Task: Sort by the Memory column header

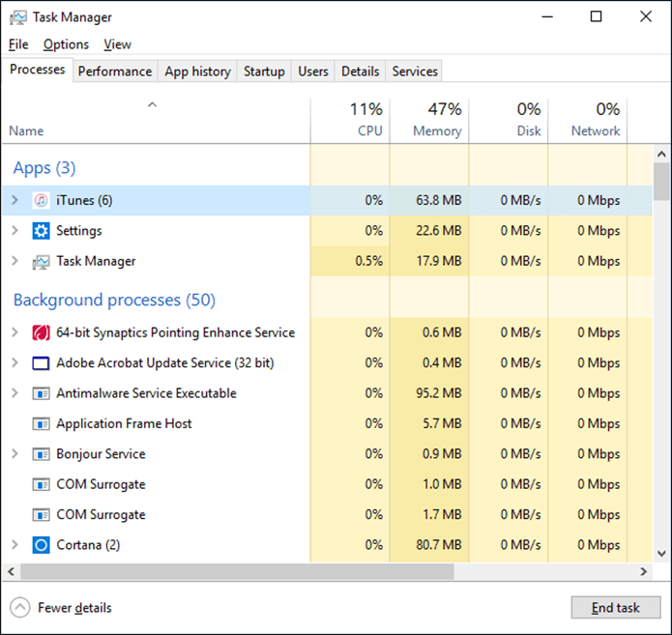Action: [429, 121]
